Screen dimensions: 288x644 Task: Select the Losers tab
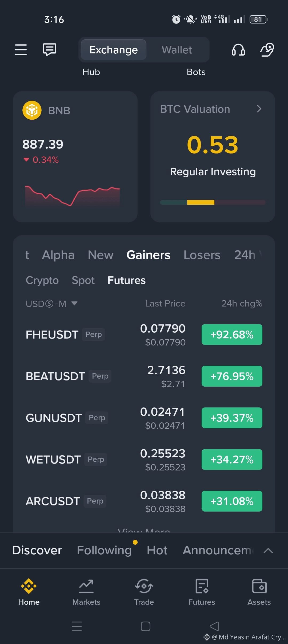pyautogui.click(x=202, y=255)
